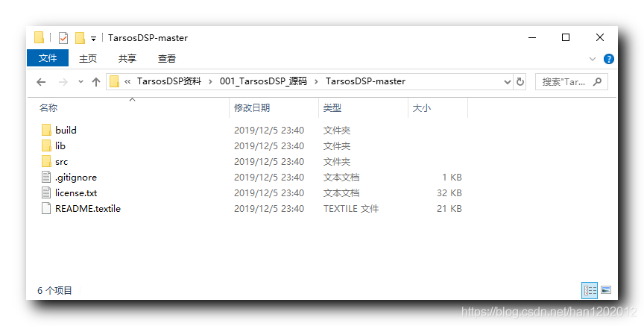Screen dimensions: 644x326
Task: Click the 文本文档 type of license.txt
Action: tap(341, 192)
